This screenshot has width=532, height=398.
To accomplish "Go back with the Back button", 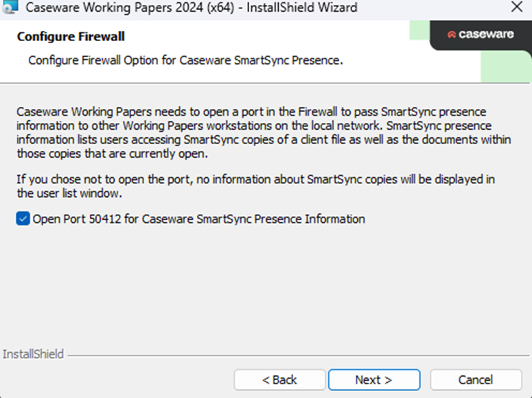I will [x=279, y=379].
